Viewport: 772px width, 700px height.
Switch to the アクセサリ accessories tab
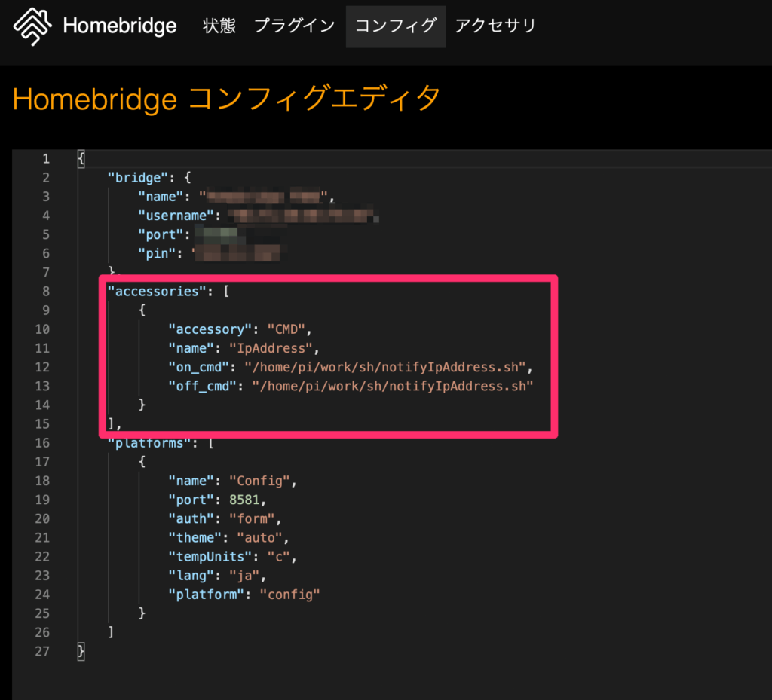pos(495,26)
